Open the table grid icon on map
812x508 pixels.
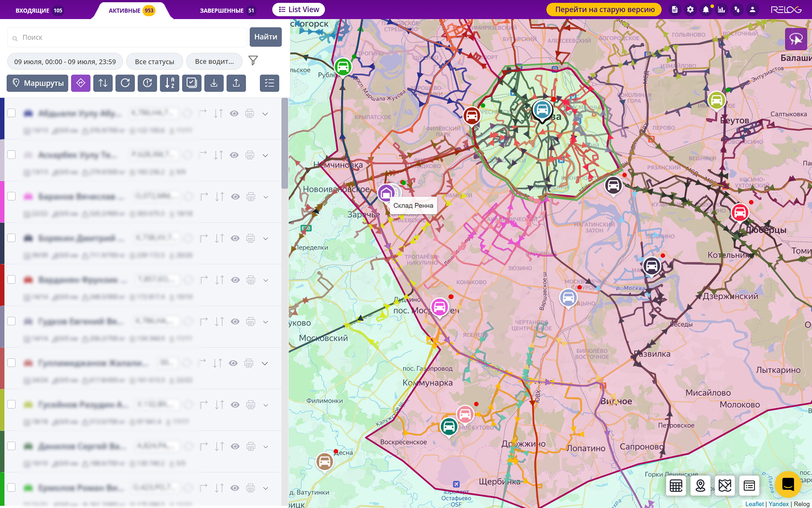676,485
